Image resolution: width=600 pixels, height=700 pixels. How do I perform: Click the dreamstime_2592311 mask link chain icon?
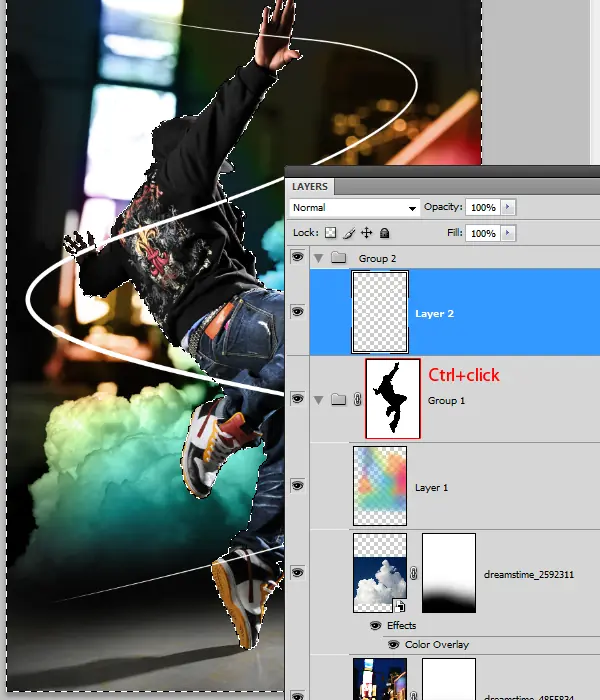(x=414, y=573)
